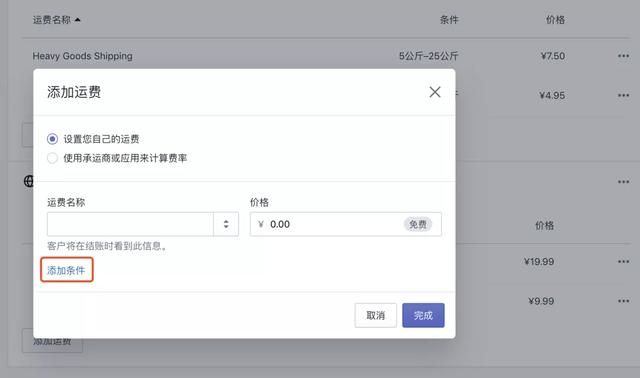Select 使用承运商或应用来计算费率 radio option
Screen dimensions: 640x378
52,158
